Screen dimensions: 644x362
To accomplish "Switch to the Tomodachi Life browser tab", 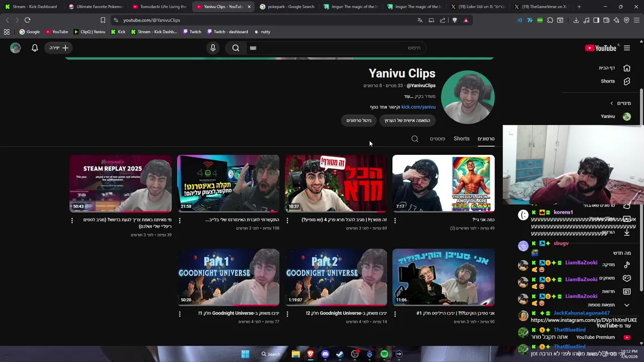I will (x=159, y=7).
